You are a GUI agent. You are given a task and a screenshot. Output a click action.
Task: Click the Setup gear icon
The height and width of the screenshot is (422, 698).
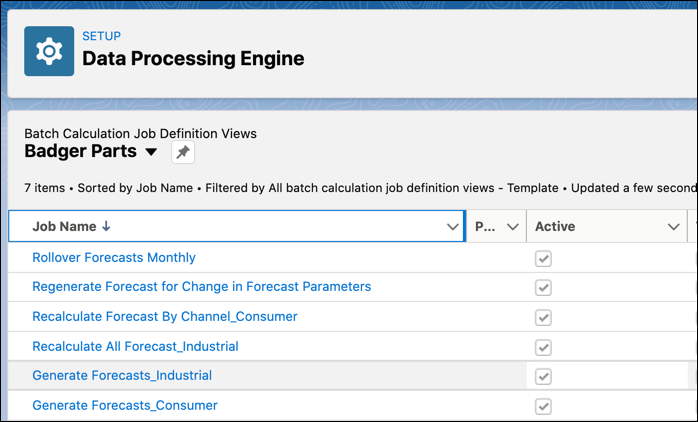tap(49, 52)
